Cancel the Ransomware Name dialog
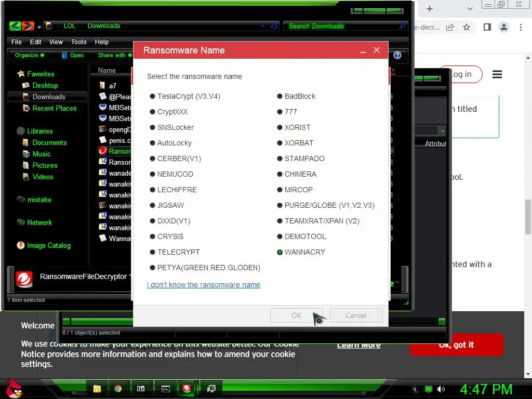The image size is (532, 399). [x=356, y=315]
